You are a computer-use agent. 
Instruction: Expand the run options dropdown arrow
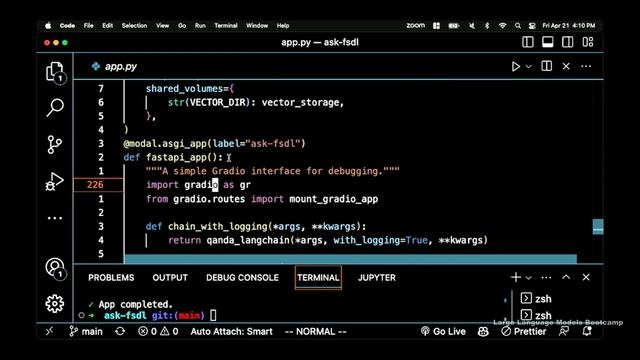coord(529,67)
